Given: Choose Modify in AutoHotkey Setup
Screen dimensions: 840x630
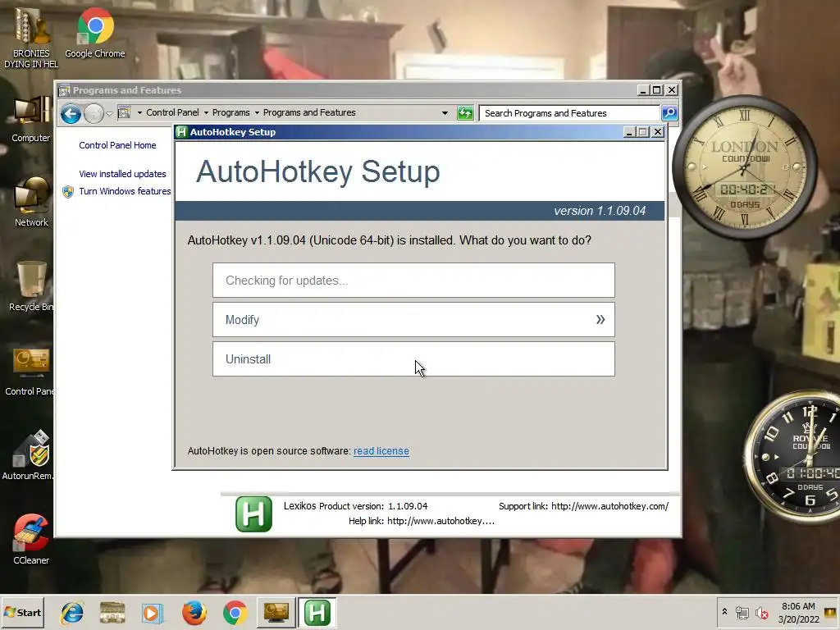Looking at the screenshot, I should coord(413,320).
